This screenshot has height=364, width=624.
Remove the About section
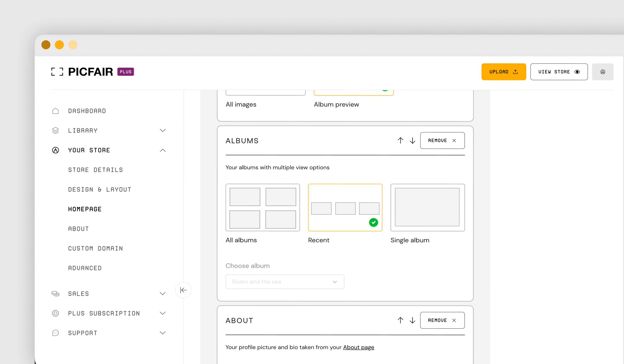coord(442,320)
